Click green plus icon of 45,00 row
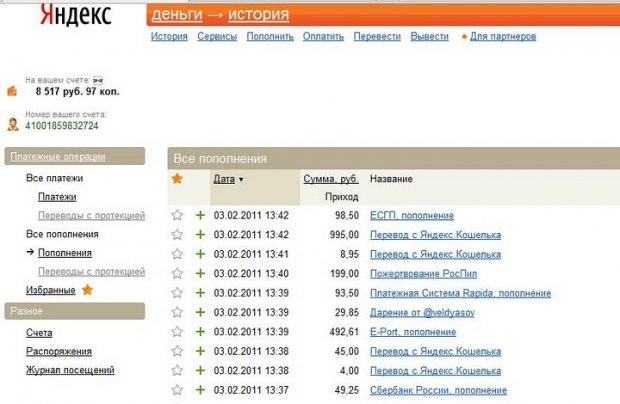This screenshot has height=404, width=620. (200, 351)
